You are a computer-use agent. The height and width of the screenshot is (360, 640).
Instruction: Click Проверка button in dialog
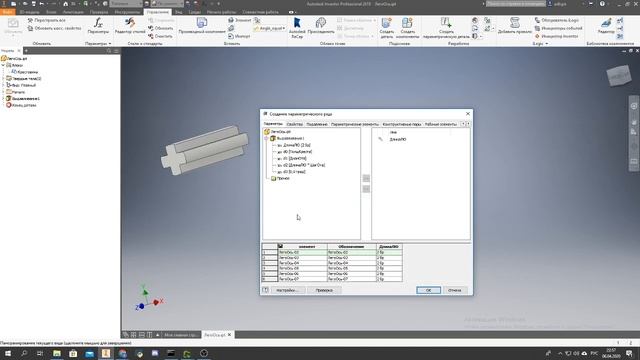(324, 290)
